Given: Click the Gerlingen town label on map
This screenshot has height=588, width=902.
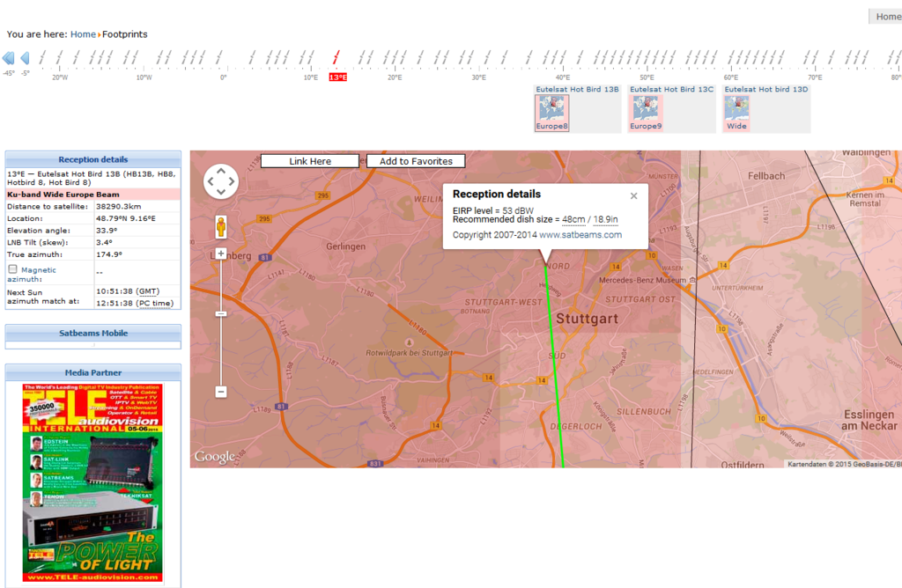Looking at the screenshot, I should [x=345, y=246].
